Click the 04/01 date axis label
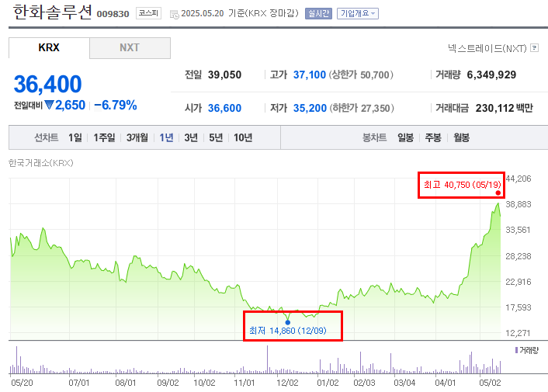Viewport: 548px width, 392px height. click(x=445, y=383)
